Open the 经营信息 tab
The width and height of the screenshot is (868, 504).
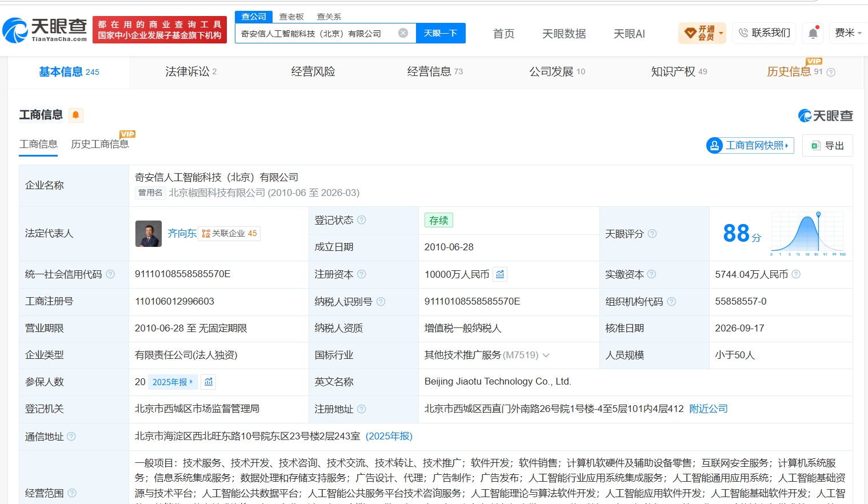click(x=435, y=71)
